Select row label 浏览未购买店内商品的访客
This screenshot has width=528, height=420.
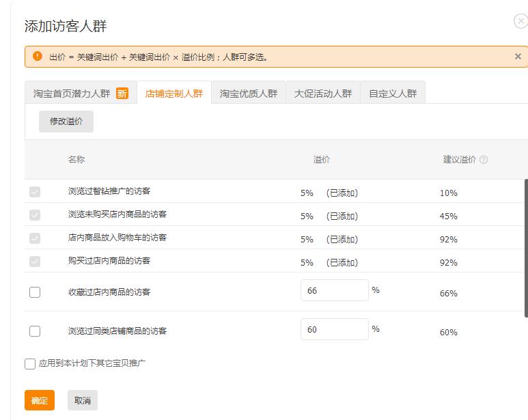coord(117,214)
